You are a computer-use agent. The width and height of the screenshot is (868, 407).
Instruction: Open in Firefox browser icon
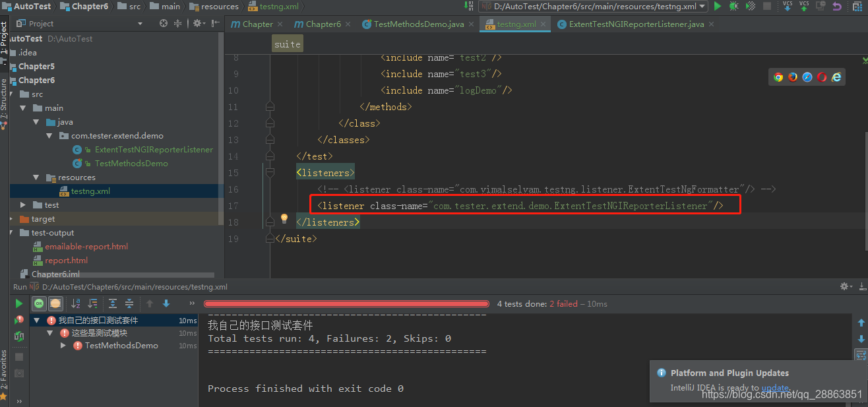point(793,77)
